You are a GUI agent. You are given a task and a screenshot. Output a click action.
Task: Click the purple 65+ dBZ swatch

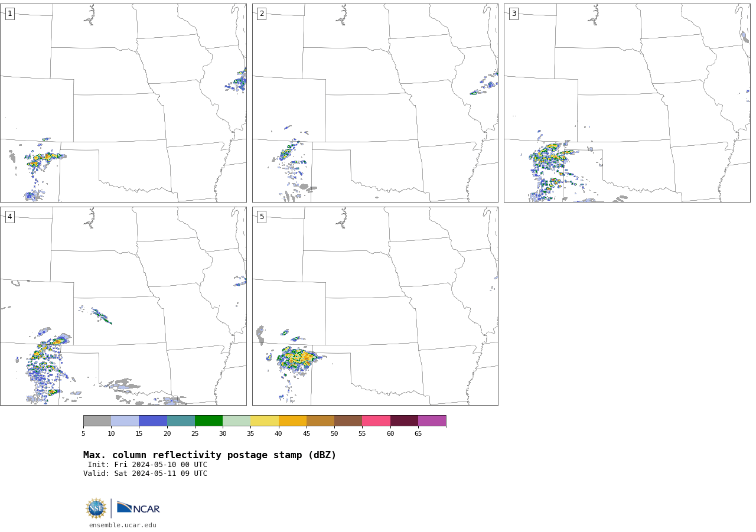tap(432, 420)
